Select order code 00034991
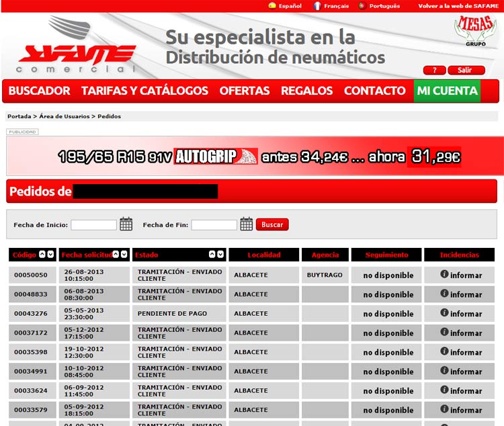 31,372
